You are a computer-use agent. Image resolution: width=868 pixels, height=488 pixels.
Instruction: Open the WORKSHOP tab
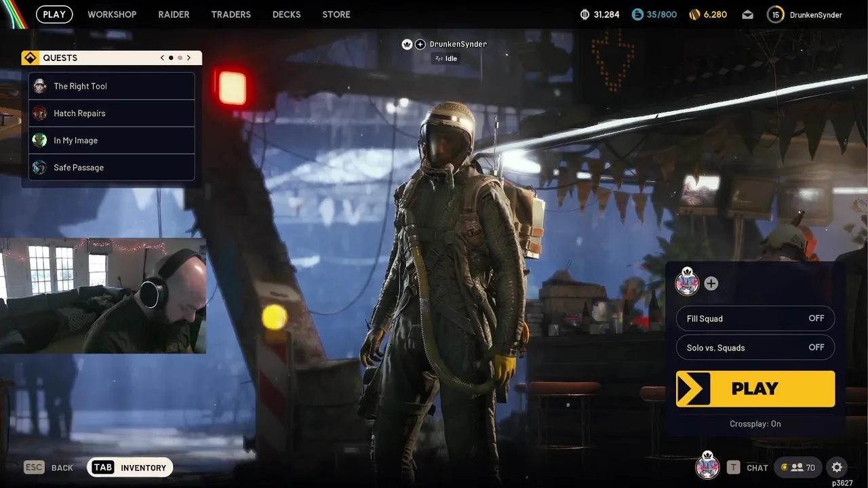tap(112, 14)
